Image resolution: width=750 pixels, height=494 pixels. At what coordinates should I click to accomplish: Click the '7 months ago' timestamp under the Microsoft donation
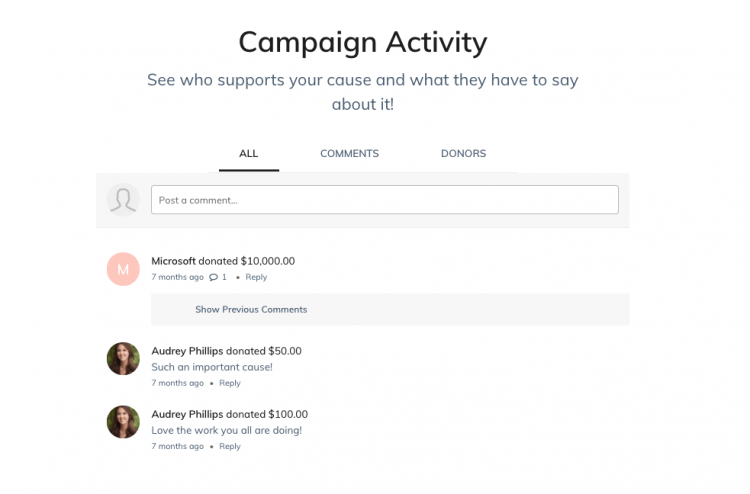click(177, 277)
